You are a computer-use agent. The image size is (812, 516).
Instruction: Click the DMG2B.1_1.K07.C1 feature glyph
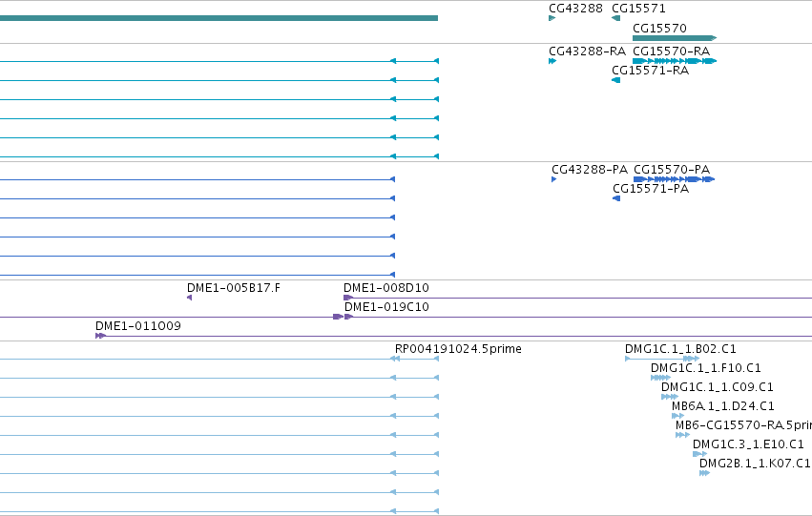click(x=705, y=473)
